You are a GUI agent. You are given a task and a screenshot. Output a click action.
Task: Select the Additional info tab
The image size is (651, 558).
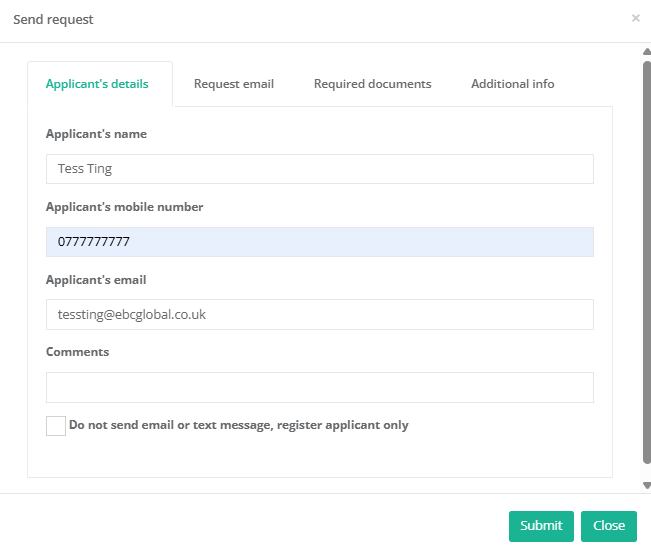pos(512,84)
